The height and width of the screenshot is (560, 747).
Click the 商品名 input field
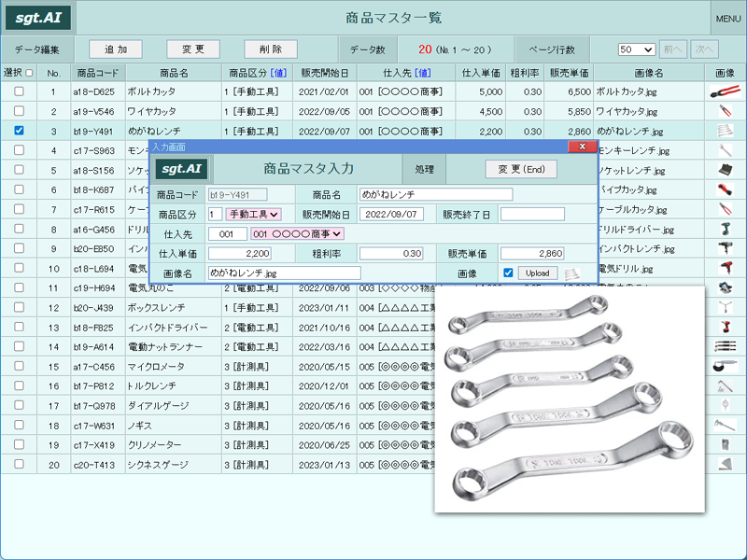[436, 194]
